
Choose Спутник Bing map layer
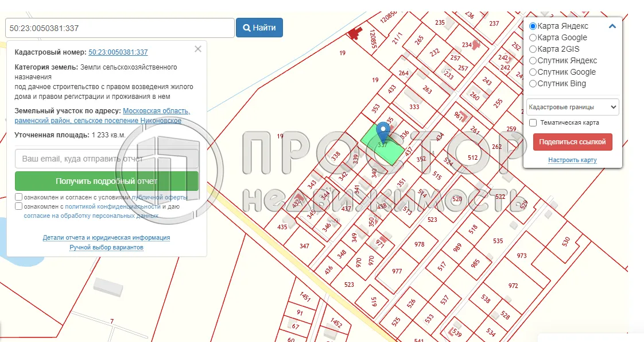coord(533,84)
